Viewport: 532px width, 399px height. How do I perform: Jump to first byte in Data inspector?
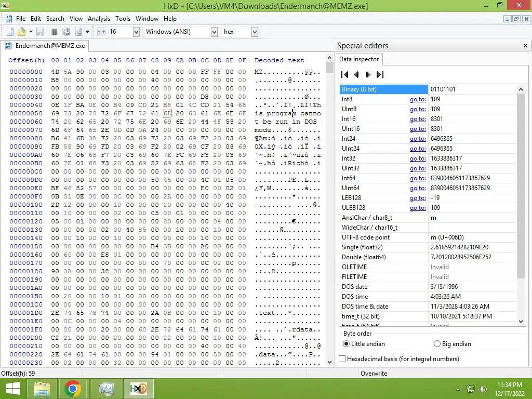[345, 74]
